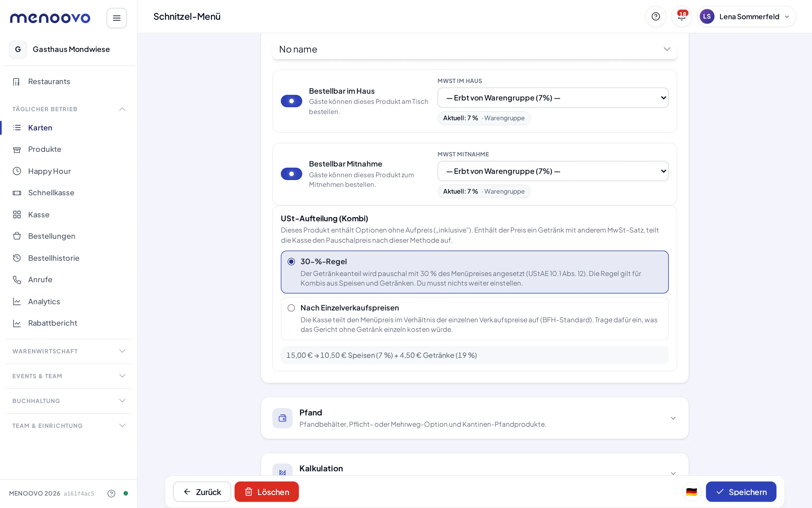The height and width of the screenshot is (508, 812).
Task: Click the Speichern button
Action: (x=741, y=492)
